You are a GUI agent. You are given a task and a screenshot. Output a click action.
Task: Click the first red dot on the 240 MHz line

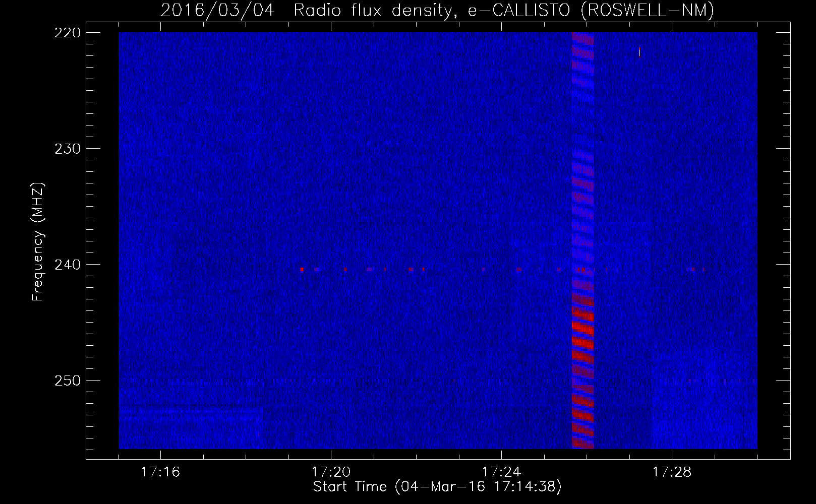302,270
